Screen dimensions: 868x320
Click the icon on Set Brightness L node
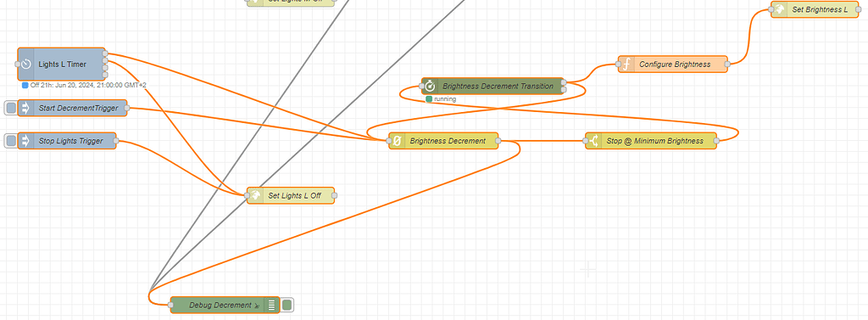coord(780,9)
